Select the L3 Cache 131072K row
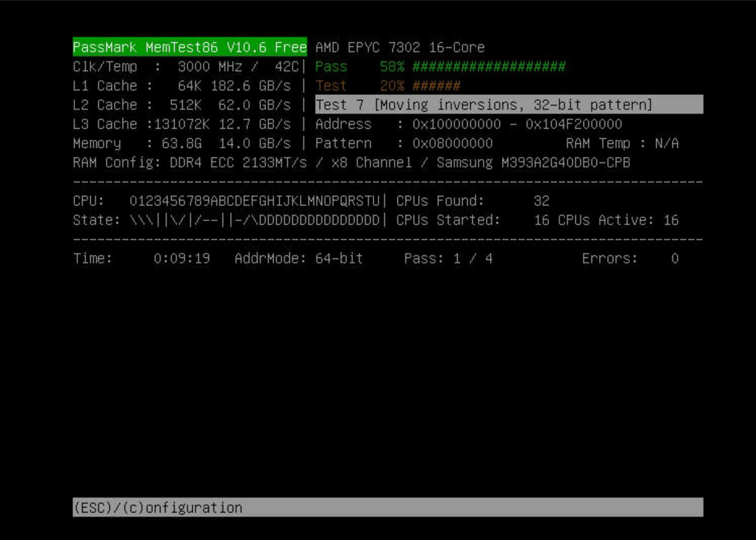756x540 pixels. (181, 124)
